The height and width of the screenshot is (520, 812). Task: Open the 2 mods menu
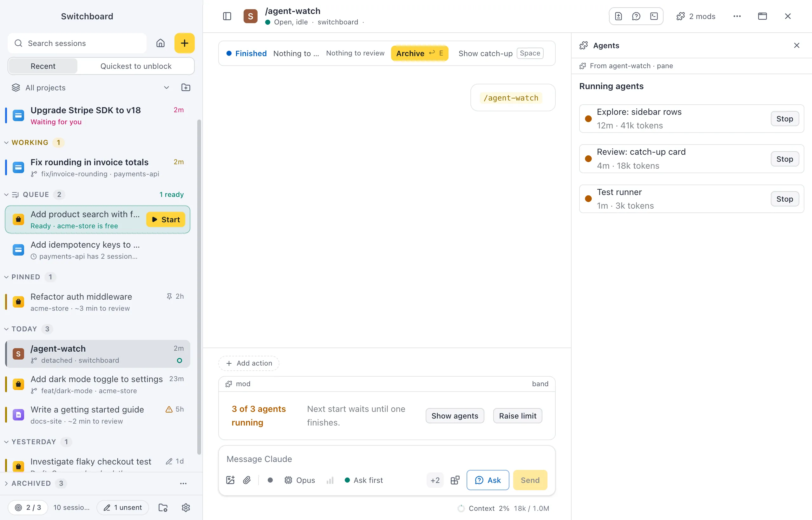pos(696,16)
